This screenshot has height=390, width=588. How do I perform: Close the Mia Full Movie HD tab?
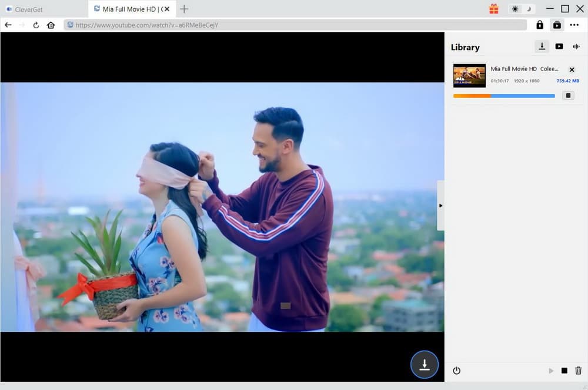[167, 9]
